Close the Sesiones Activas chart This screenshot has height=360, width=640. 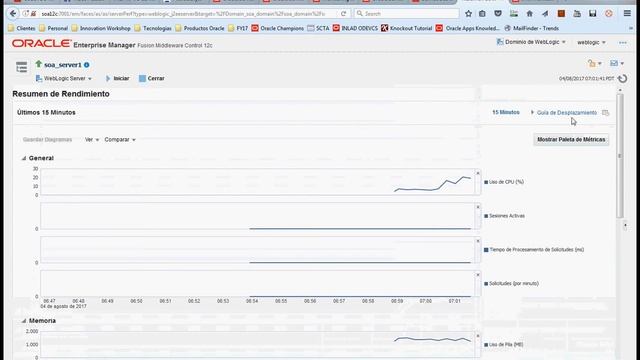tap(478, 207)
